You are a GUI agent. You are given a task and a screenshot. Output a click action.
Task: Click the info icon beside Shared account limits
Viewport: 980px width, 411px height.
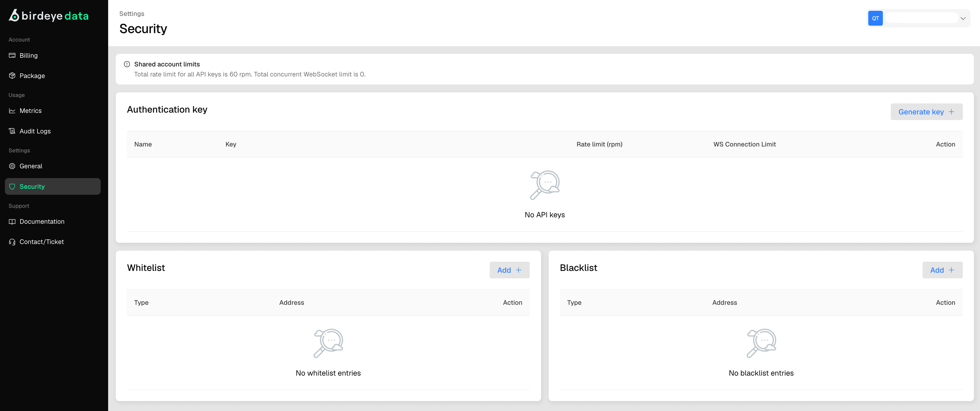(127, 64)
